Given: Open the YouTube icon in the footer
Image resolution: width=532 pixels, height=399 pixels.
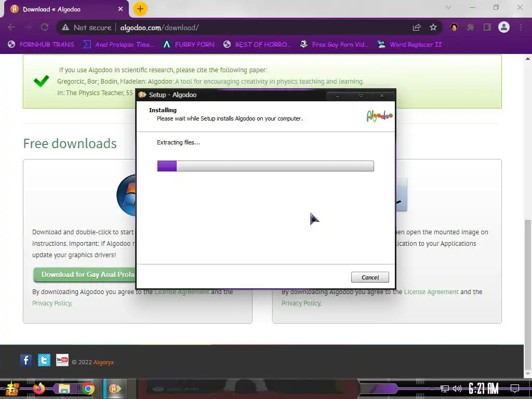Looking at the screenshot, I should point(62,360).
